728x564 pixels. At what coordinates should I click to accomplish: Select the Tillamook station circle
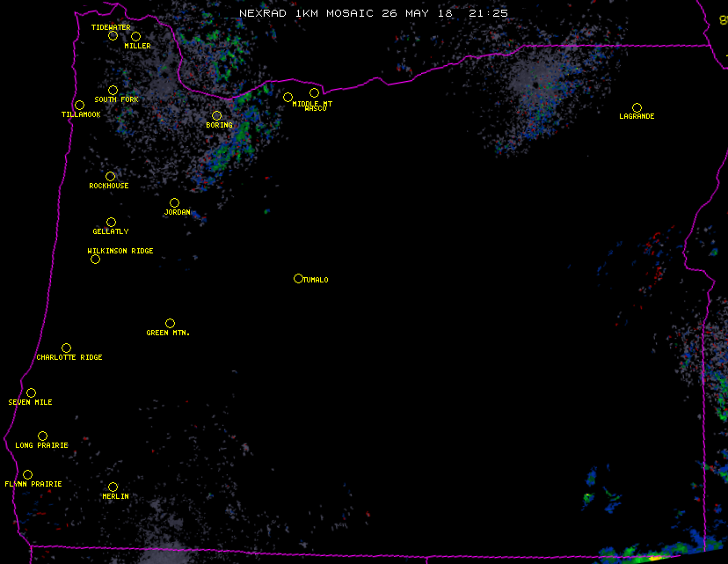pyautogui.click(x=79, y=106)
